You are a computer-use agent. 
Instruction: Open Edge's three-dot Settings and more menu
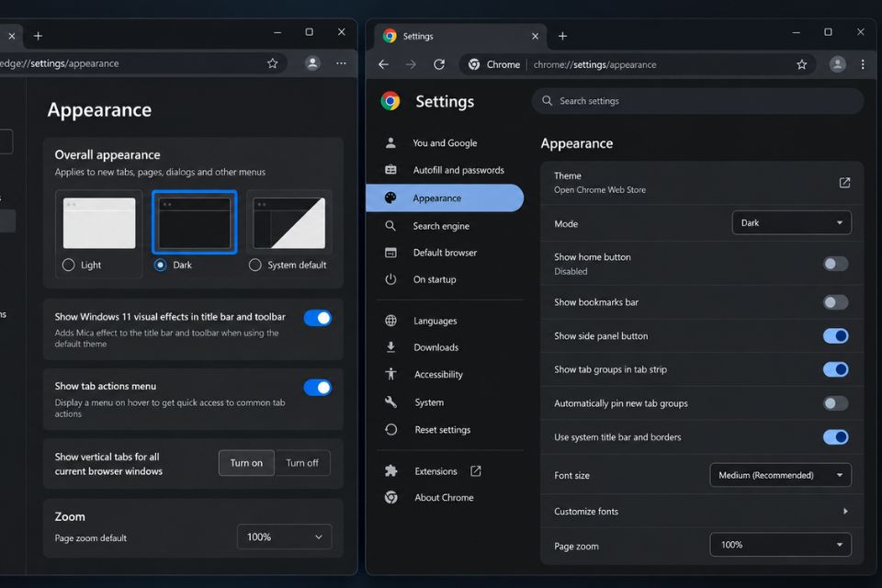[342, 63]
